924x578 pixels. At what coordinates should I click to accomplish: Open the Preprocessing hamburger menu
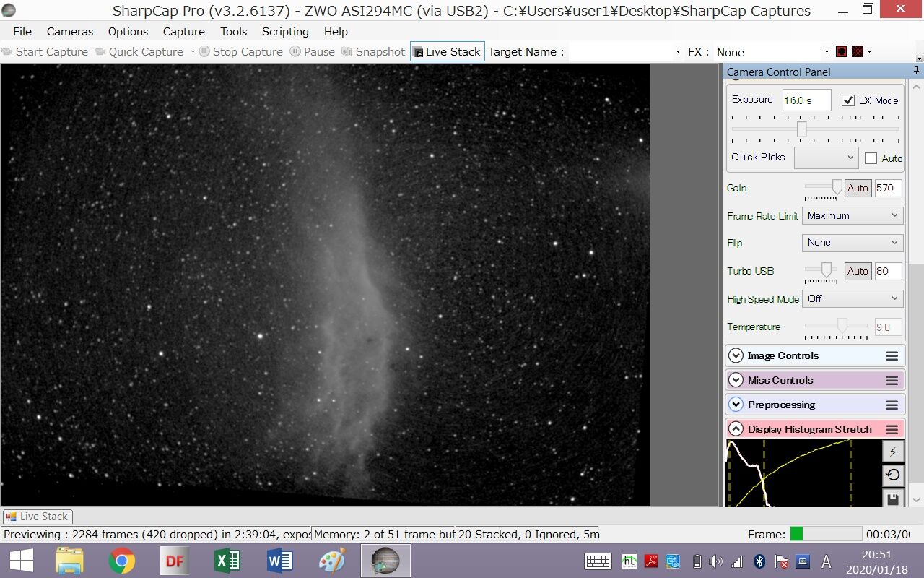point(892,405)
